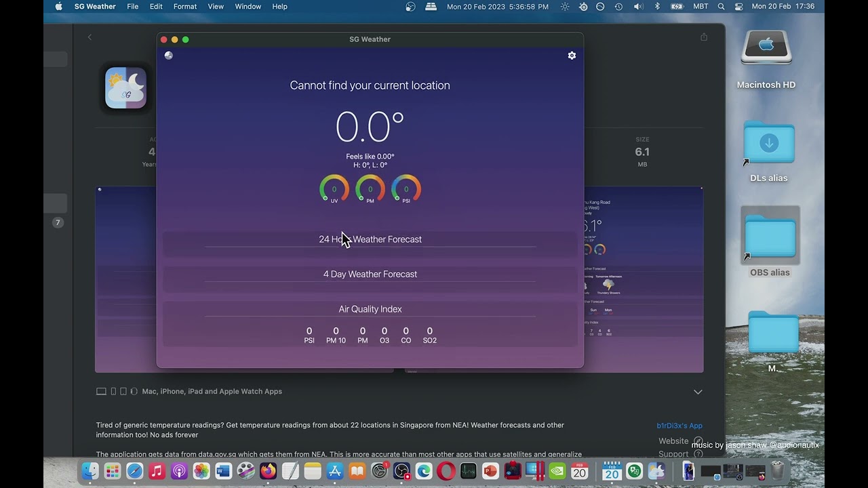Open OBS alias folder on desktop
The image size is (868, 488).
point(770,242)
